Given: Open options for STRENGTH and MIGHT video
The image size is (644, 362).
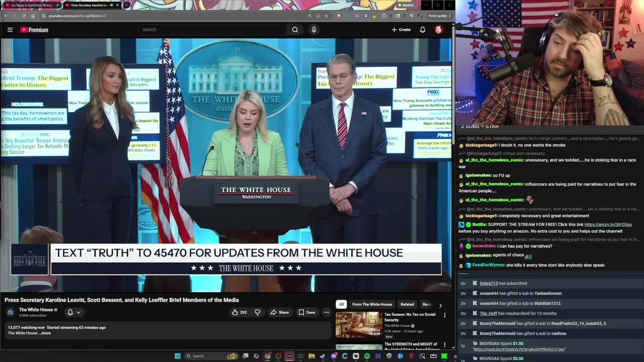Looking at the screenshot, I should pos(444,345).
